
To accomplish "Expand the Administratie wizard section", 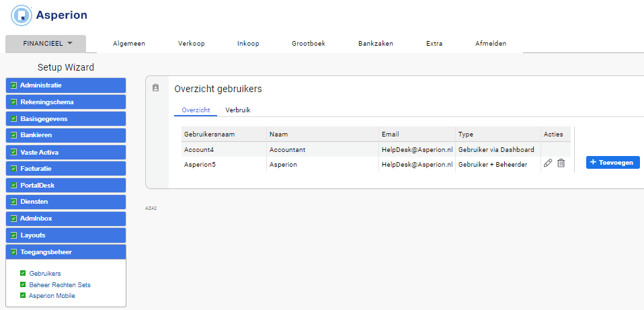I will tap(66, 85).
